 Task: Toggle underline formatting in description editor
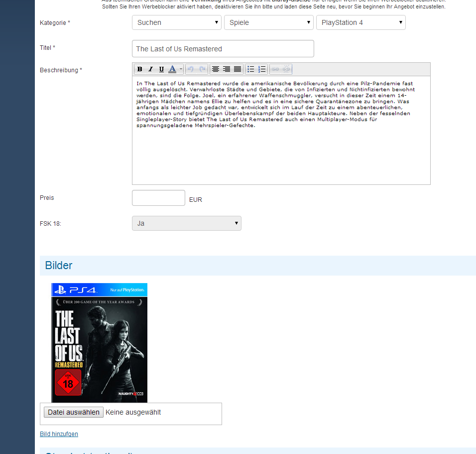coord(161,69)
